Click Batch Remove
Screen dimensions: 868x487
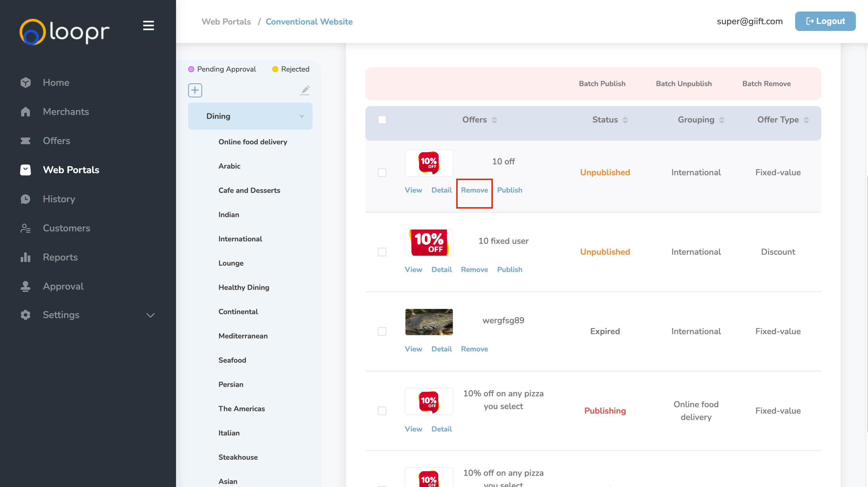tap(767, 83)
